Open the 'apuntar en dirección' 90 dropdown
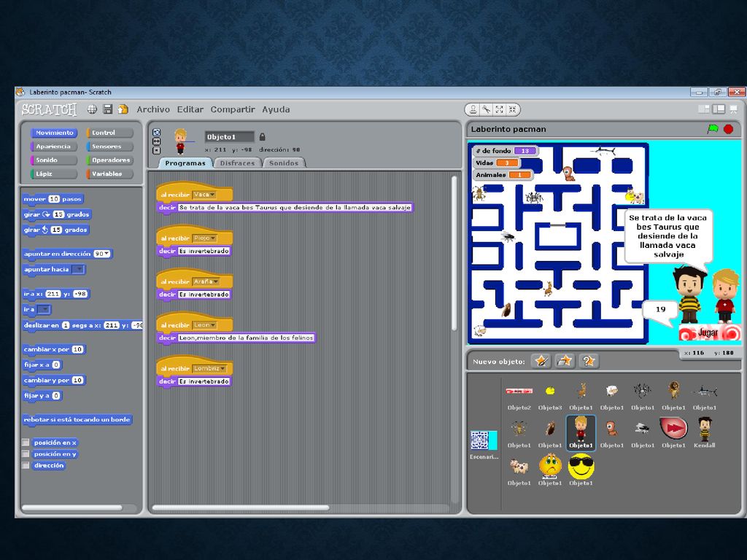Screen dimensions: 747x560 point(101,254)
